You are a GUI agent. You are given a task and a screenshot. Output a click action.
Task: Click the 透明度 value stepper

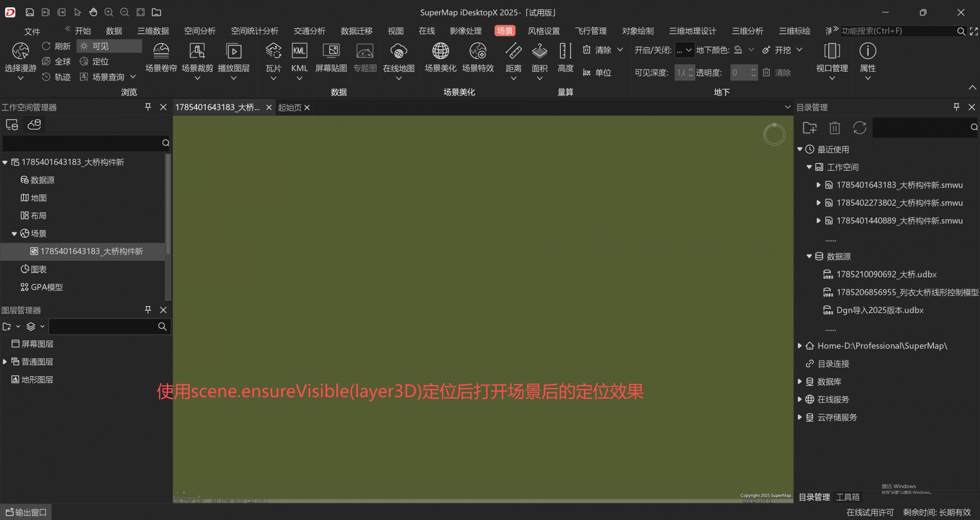[x=754, y=73]
